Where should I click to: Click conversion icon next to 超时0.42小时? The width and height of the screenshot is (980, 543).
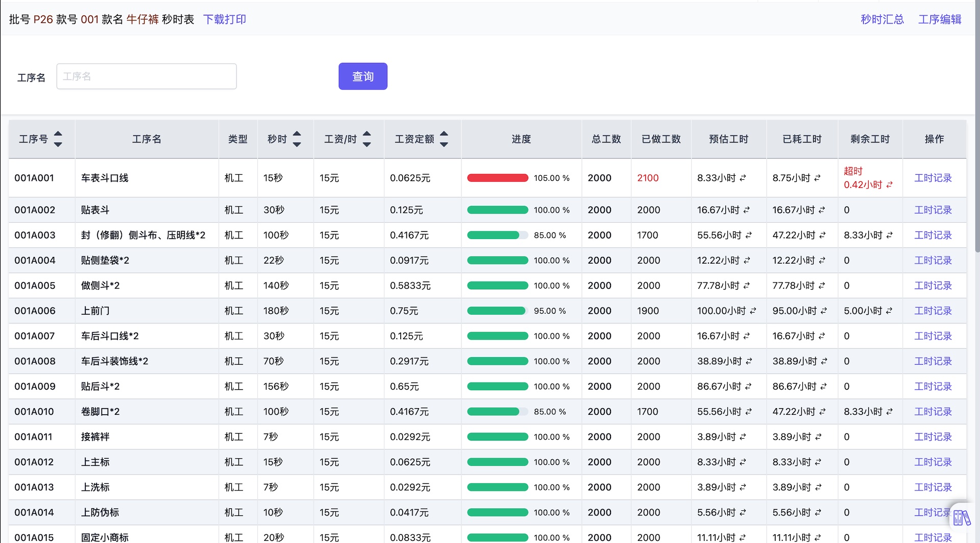click(x=889, y=185)
